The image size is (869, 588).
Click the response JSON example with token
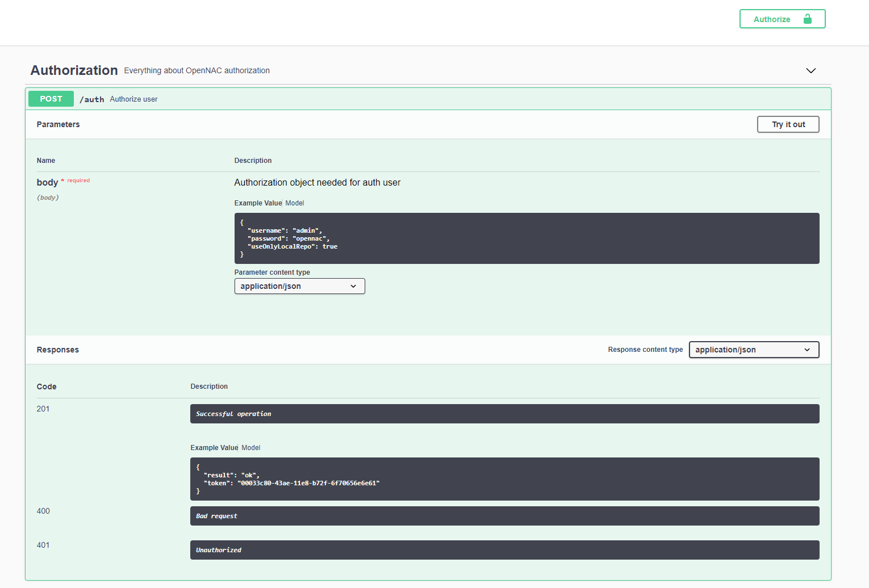[504, 479]
